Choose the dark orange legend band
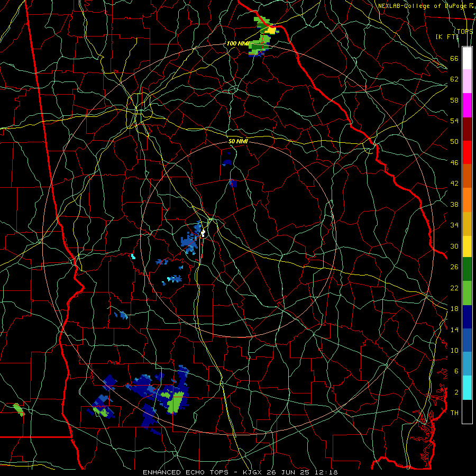This screenshot has height=476, width=476. [x=467, y=176]
